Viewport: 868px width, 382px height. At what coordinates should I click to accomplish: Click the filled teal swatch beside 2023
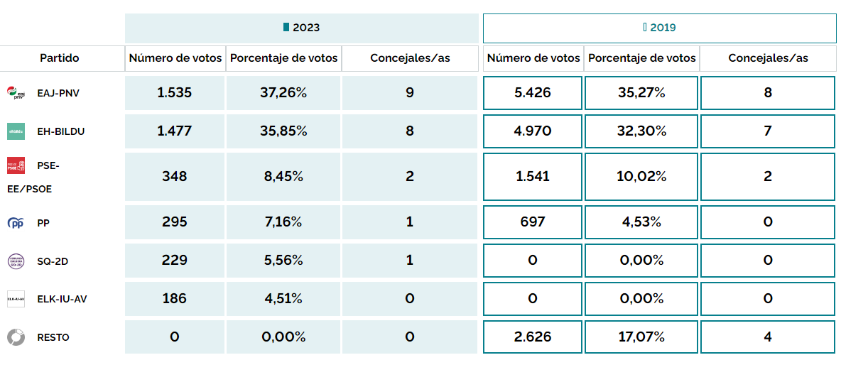tap(286, 28)
